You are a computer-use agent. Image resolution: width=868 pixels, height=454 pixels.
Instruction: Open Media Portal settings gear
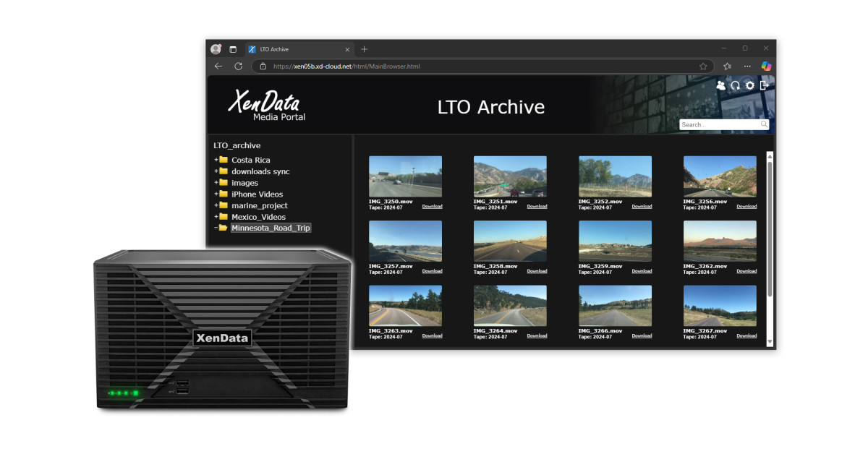750,85
